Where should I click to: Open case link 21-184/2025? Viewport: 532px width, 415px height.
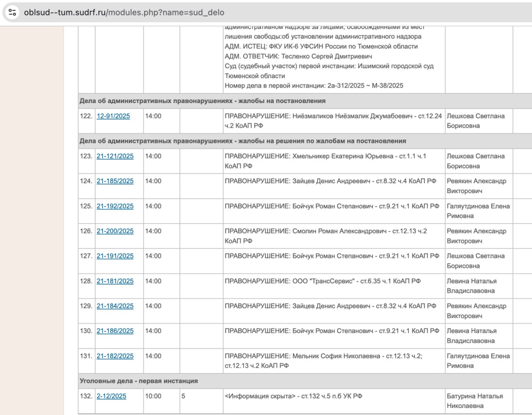pyautogui.click(x=115, y=306)
